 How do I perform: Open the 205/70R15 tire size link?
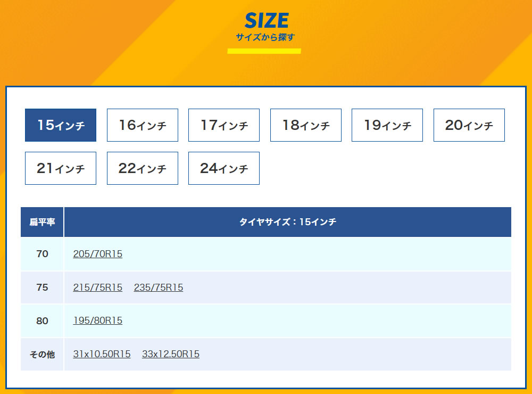[98, 254]
